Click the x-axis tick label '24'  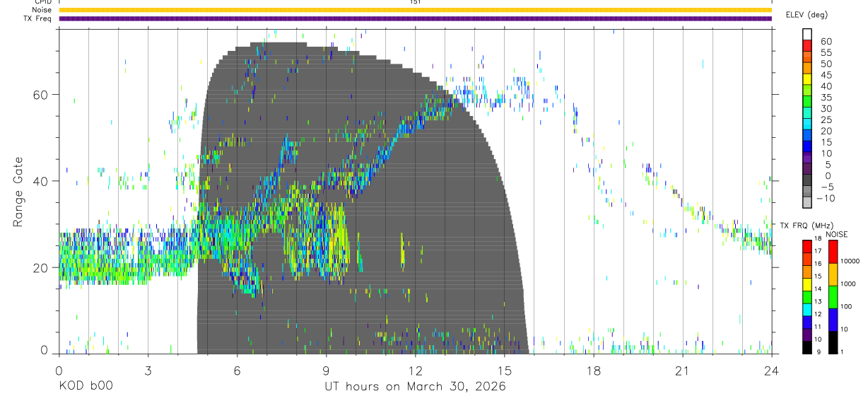[x=771, y=371]
